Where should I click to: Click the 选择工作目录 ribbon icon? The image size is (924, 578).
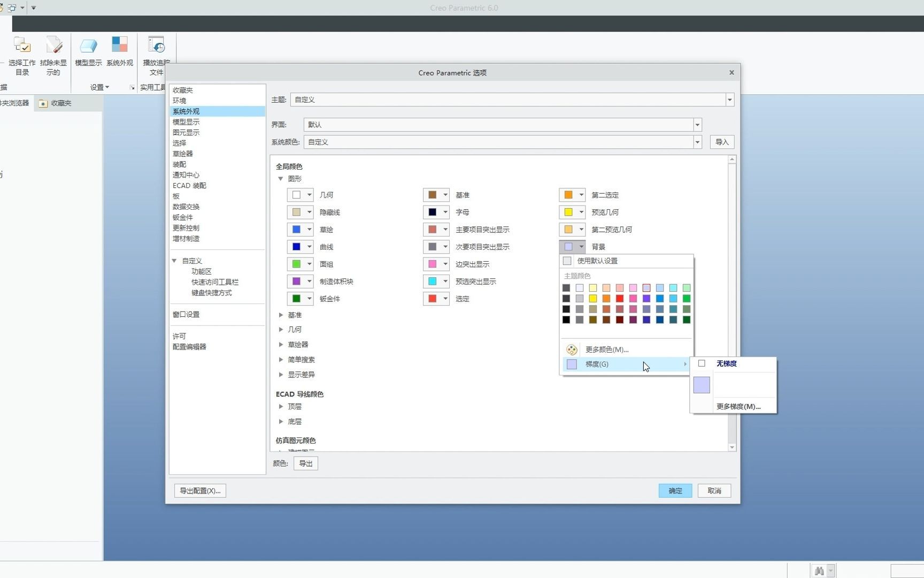coord(22,45)
